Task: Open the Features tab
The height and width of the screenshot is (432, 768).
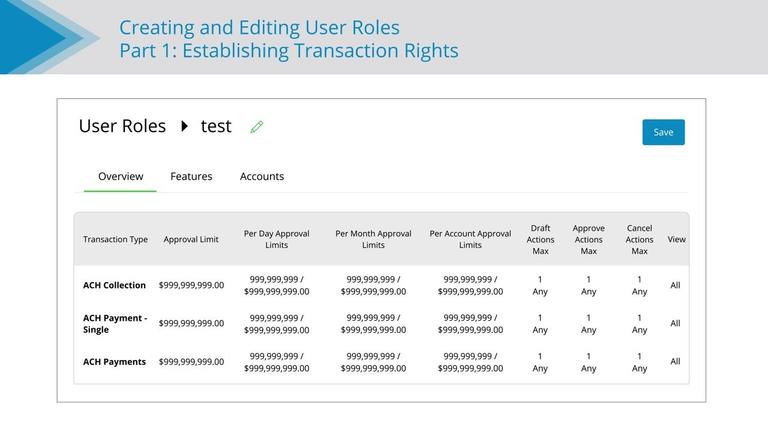Action: (191, 176)
